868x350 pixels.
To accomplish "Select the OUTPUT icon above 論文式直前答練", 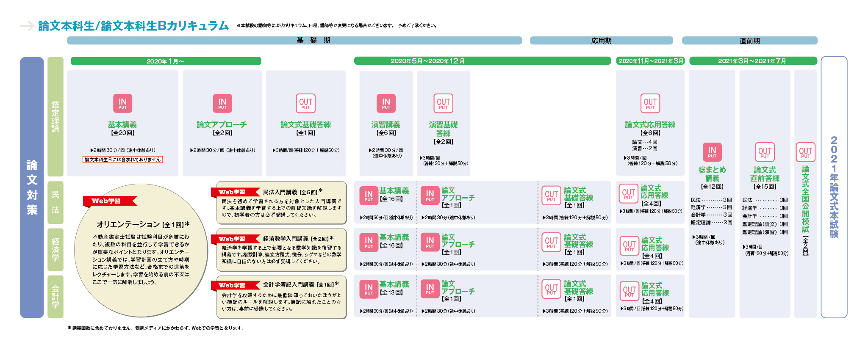I will (765, 152).
